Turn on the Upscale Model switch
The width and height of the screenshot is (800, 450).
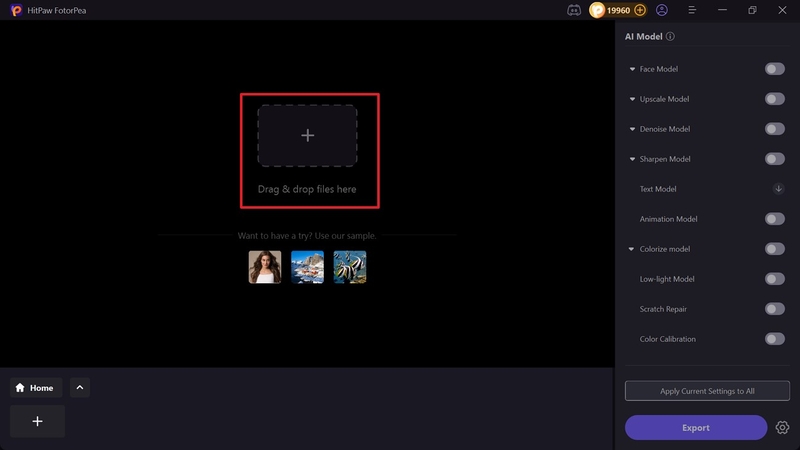[x=774, y=99]
